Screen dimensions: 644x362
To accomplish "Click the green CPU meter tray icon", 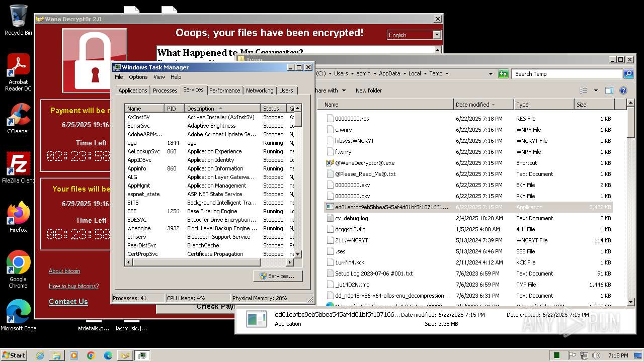I will point(557,355).
